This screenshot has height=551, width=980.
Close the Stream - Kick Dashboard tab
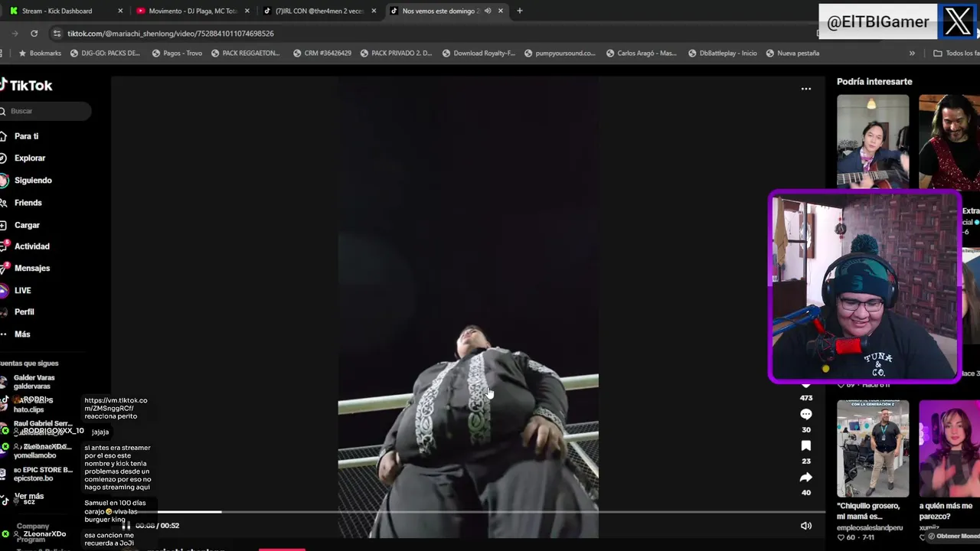pos(120,11)
